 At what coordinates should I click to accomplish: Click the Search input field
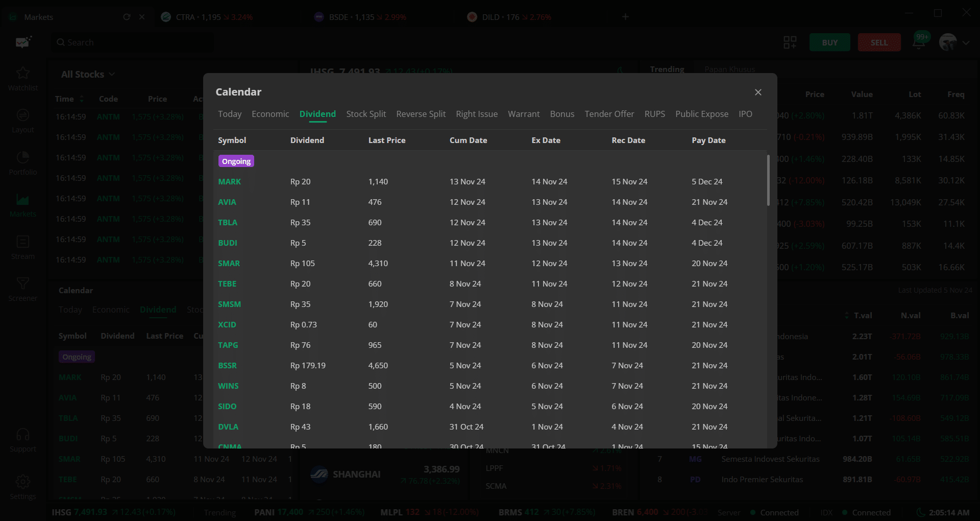coord(133,42)
